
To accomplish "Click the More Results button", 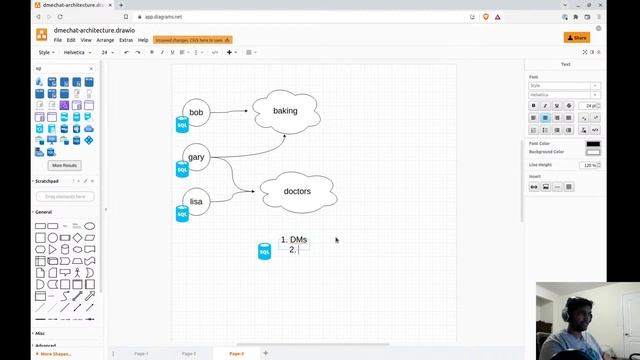I will pyautogui.click(x=64, y=165).
